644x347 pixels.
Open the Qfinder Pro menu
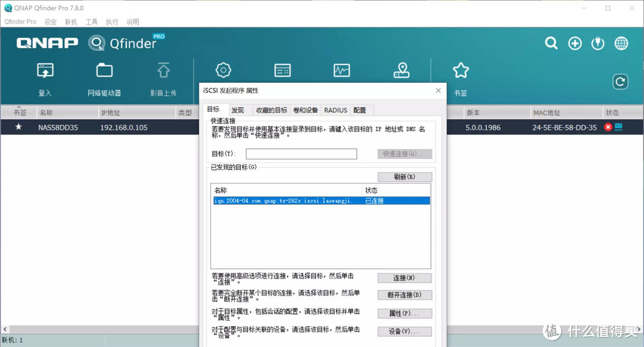tap(20, 22)
